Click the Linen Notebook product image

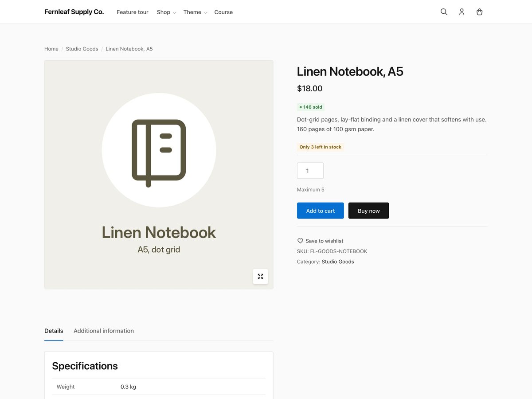point(159,175)
